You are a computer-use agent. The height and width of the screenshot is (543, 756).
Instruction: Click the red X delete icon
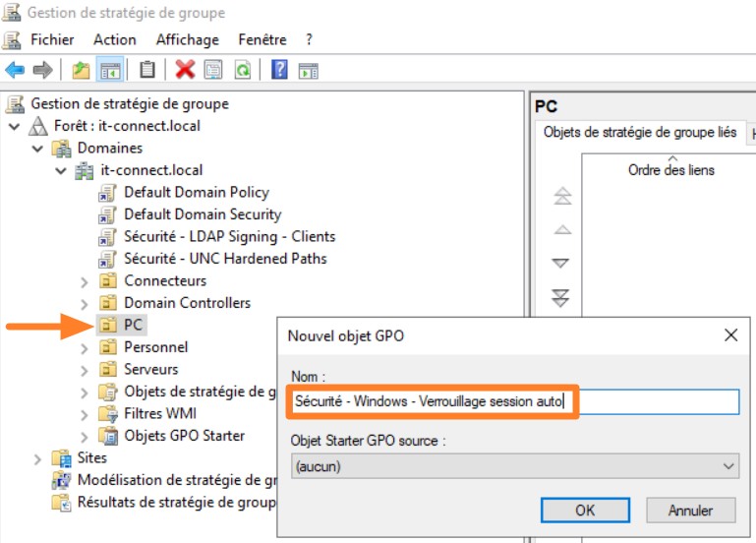tap(185, 70)
